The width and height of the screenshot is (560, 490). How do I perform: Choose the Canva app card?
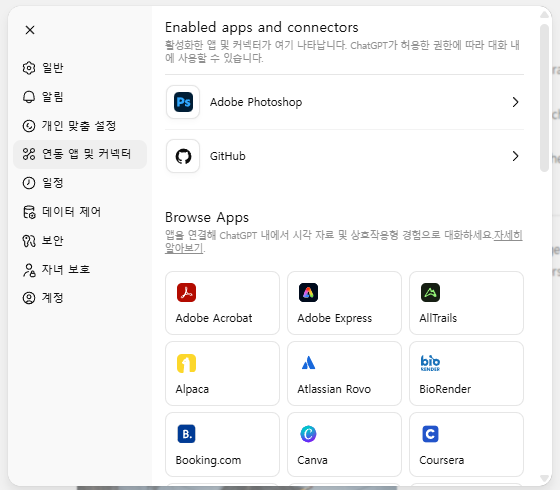tap(344, 445)
